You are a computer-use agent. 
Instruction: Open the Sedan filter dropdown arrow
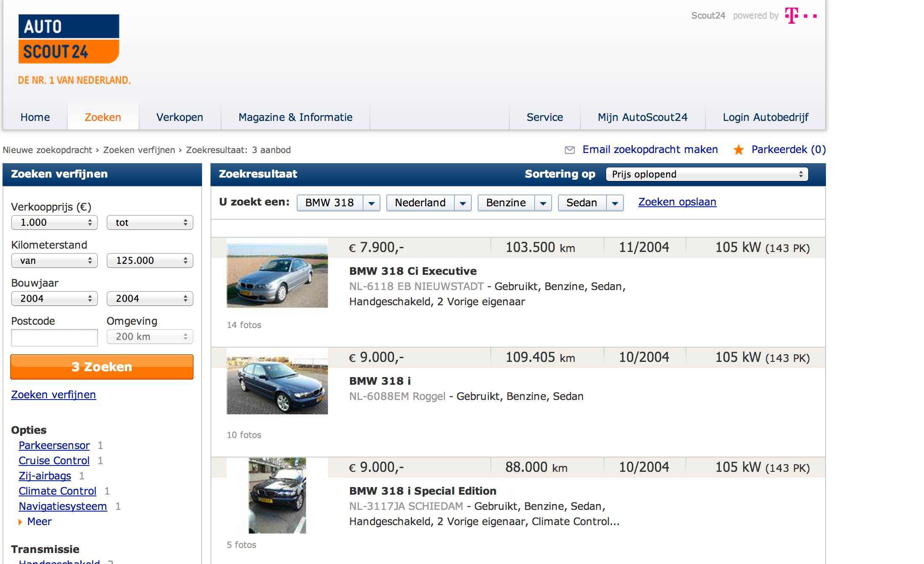coord(615,203)
